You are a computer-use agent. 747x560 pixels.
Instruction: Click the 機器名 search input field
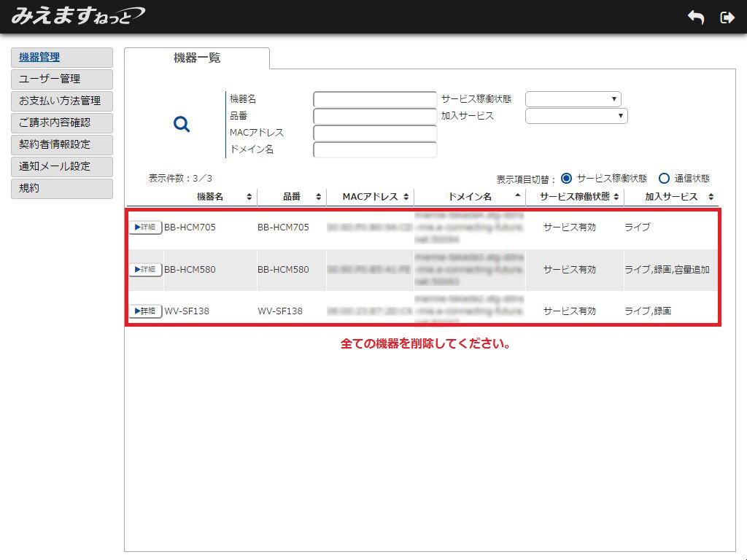point(375,99)
